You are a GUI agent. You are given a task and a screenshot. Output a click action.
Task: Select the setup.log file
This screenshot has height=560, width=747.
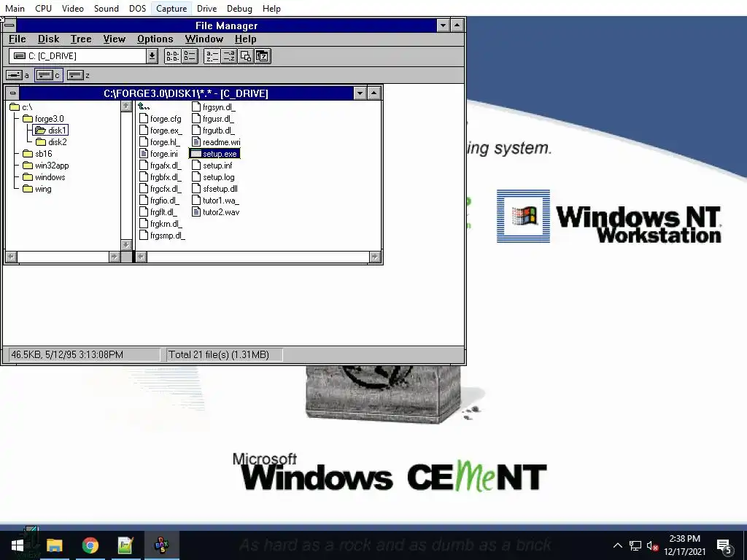click(x=214, y=177)
